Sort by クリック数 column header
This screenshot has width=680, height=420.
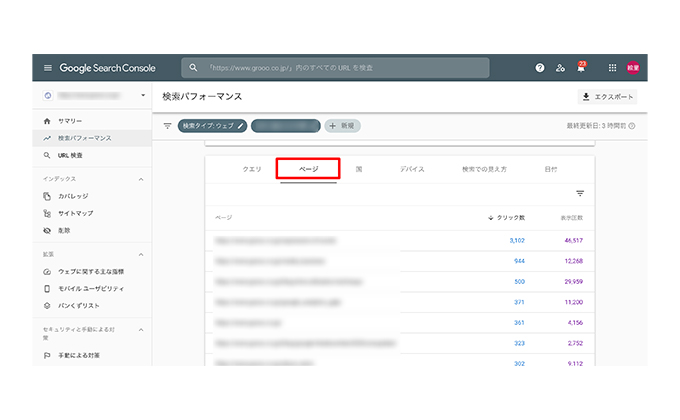pyautogui.click(x=506, y=218)
